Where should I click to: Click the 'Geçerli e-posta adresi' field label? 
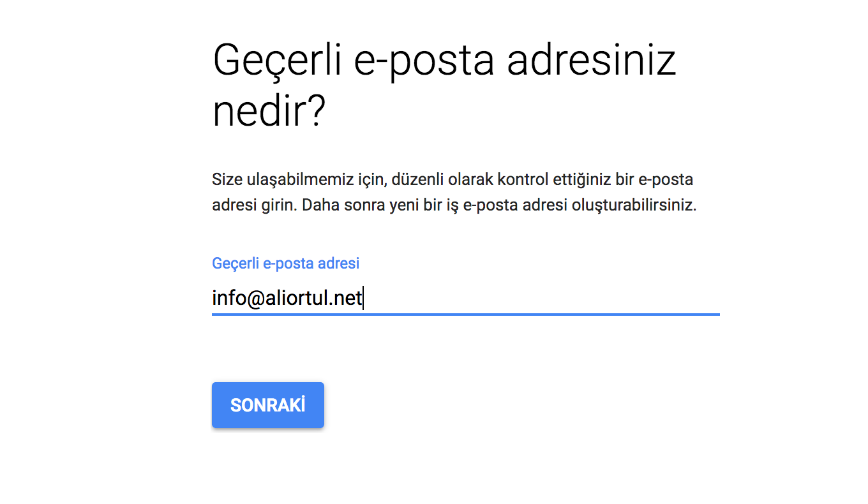(x=285, y=263)
